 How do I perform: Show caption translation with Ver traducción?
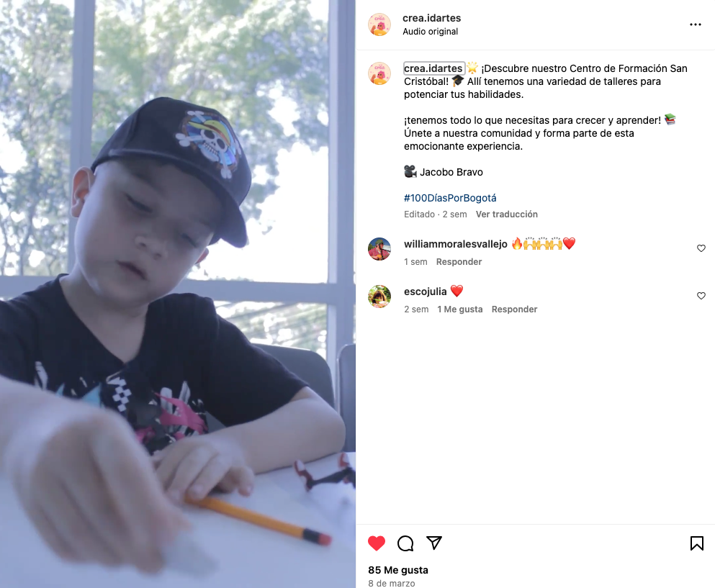507,214
